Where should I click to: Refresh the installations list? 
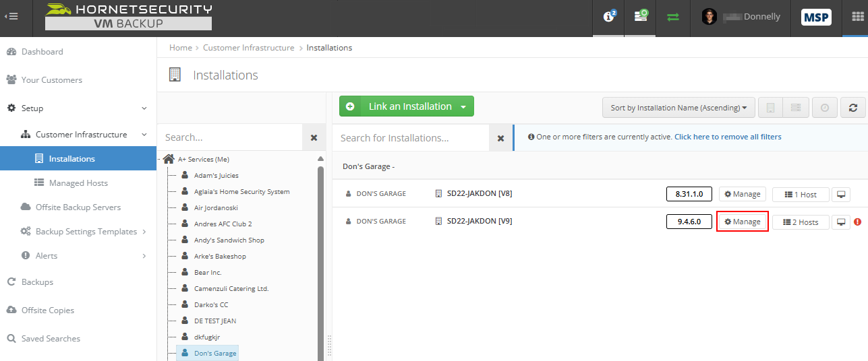click(853, 108)
